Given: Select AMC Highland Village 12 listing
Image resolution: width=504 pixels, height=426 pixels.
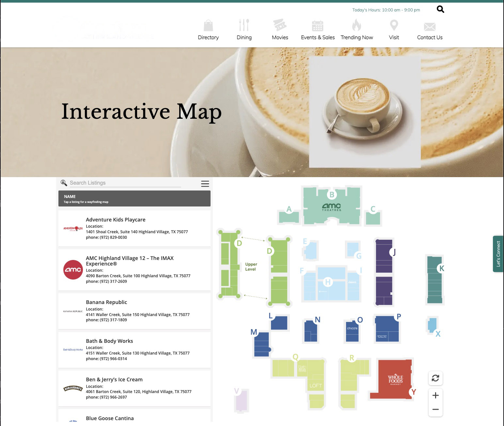Looking at the screenshot, I should click(134, 270).
